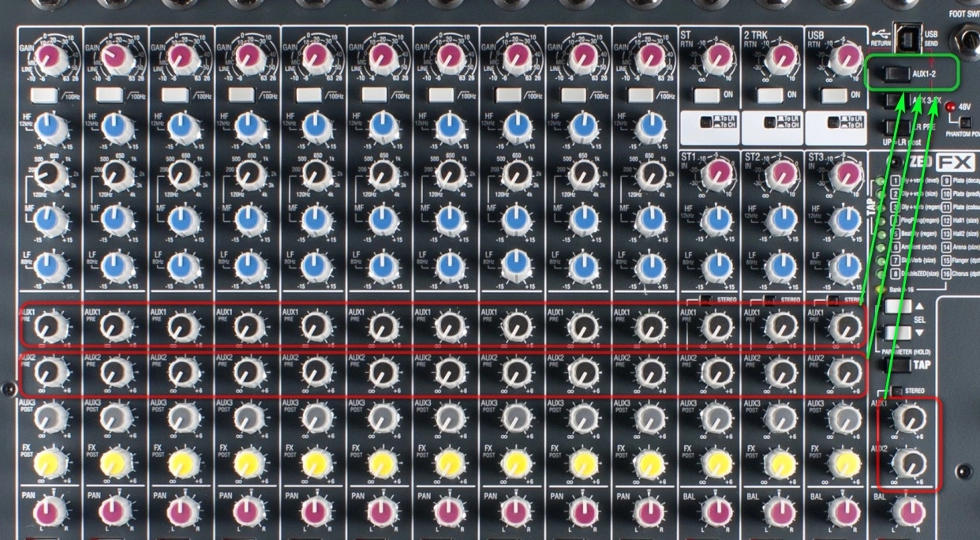
Task: Click the first channel's PAN knob
Action: pos(50,509)
